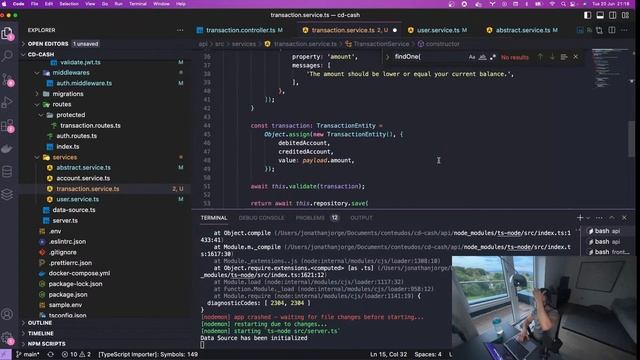640x360 pixels.
Task: Expand the OUTLINE section
Action: coord(40,323)
